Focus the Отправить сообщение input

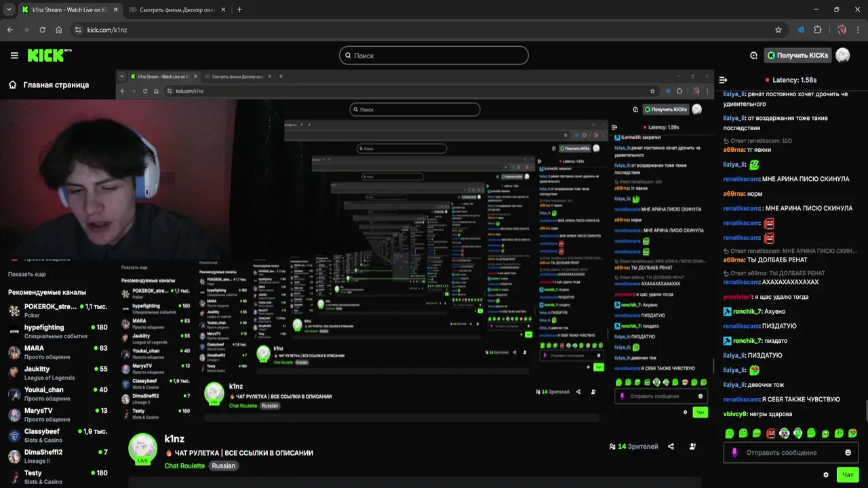[x=791, y=453]
